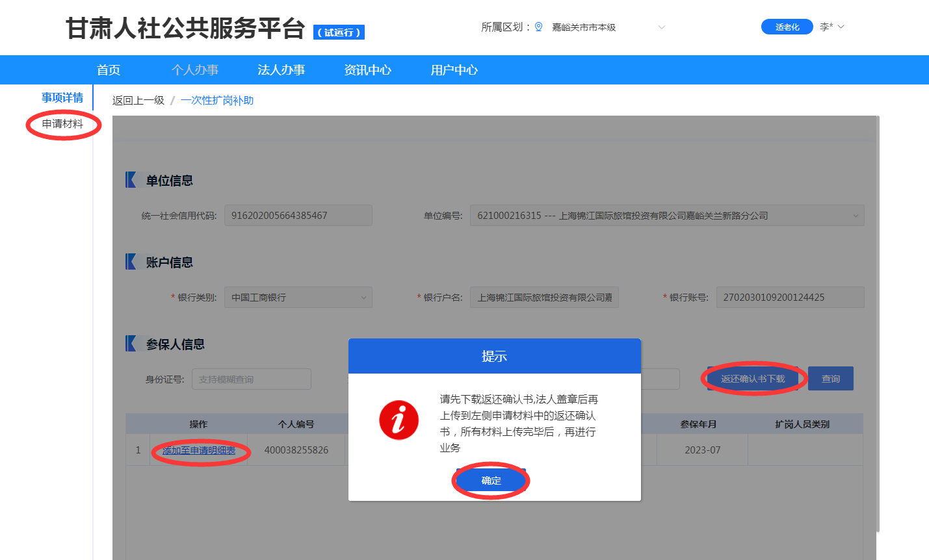929x560 pixels.
Task: Open 法人办事 navigation menu item
Action: pos(281,70)
